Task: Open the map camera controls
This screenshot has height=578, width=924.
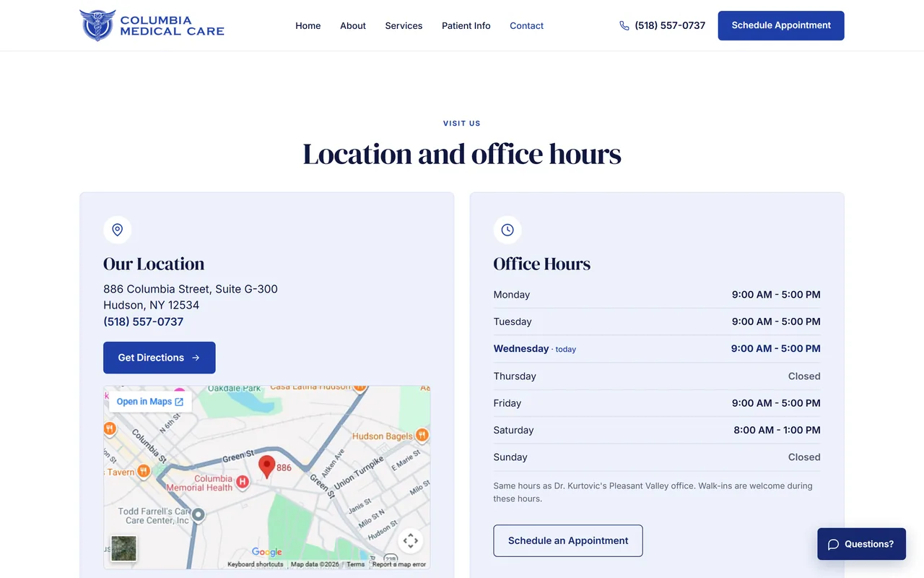Action: pos(410,540)
